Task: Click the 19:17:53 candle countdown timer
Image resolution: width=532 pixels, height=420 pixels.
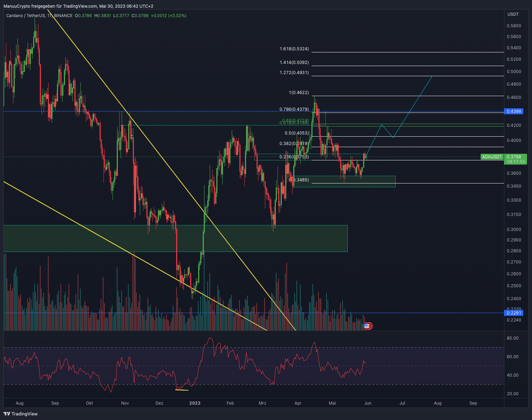Action: (516, 162)
